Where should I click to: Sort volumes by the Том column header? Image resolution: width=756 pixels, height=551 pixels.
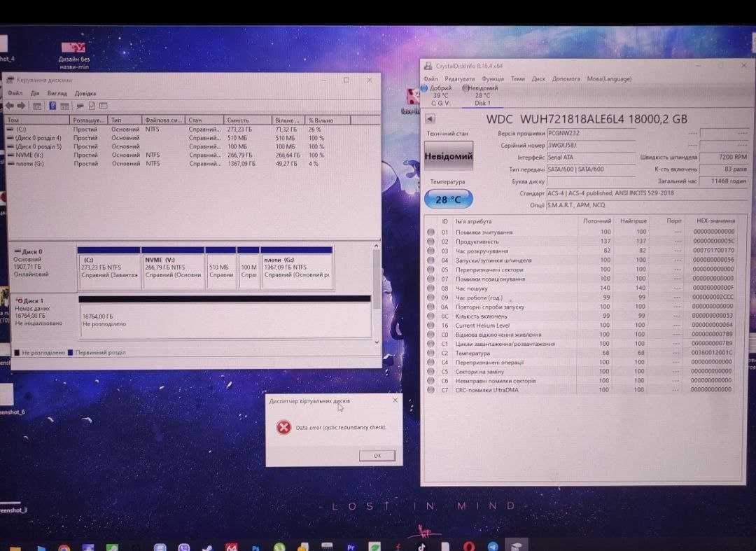37,120
